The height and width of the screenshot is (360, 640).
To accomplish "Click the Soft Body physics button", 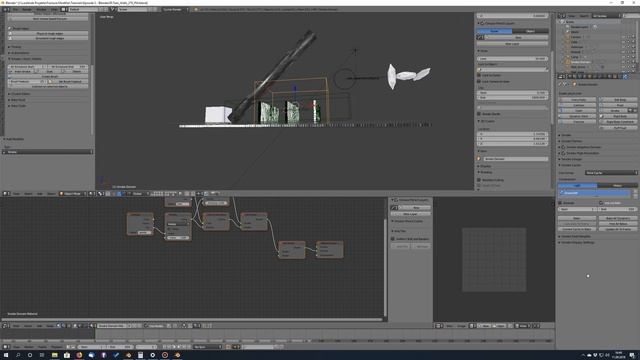I will (619, 100).
